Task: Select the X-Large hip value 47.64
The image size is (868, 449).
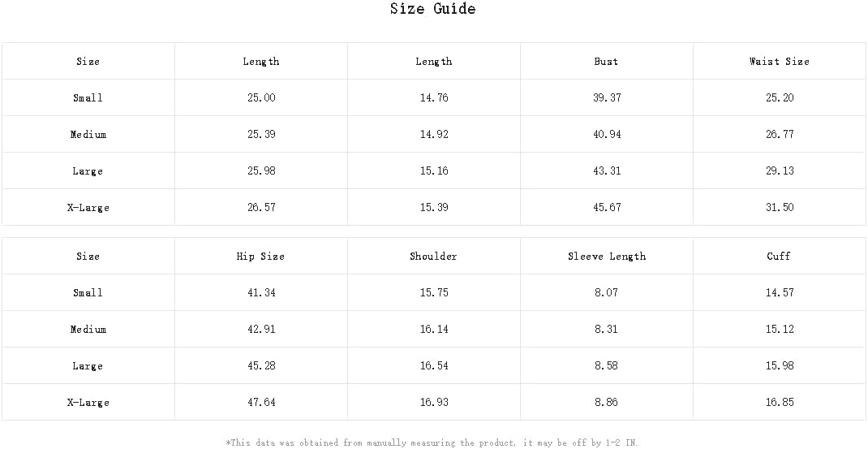Action: pyautogui.click(x=260, y=403)
